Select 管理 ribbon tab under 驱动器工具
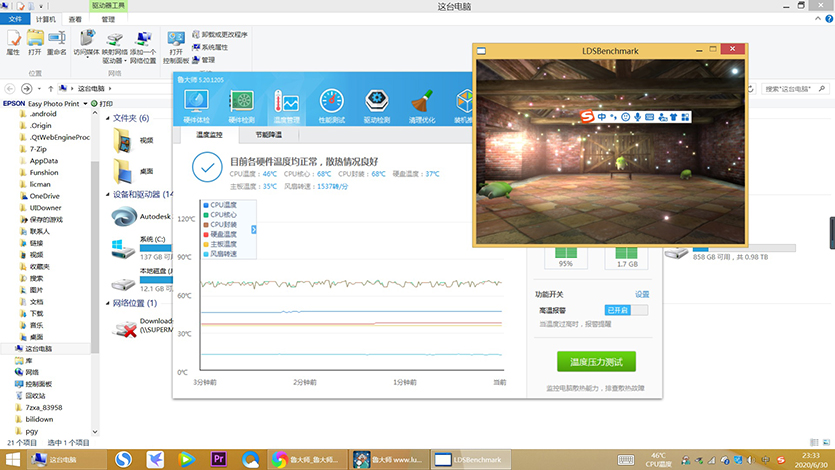This screenshot has width=835, height=470. click(108, 19)
